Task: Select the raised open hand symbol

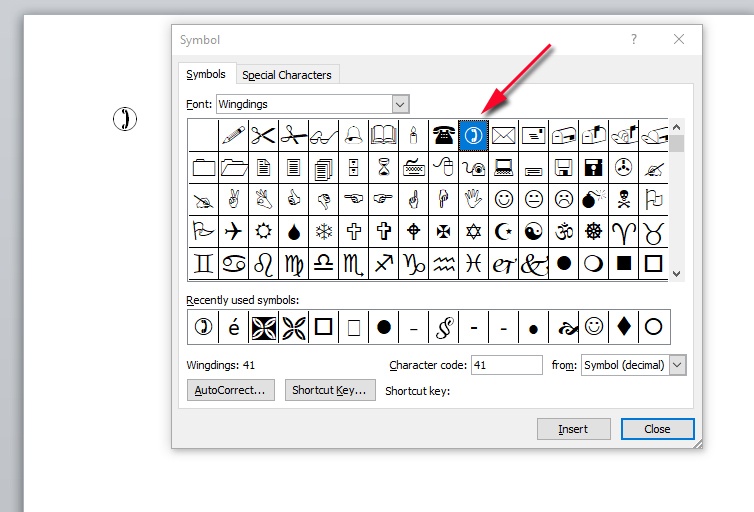Action: point(474,200)
